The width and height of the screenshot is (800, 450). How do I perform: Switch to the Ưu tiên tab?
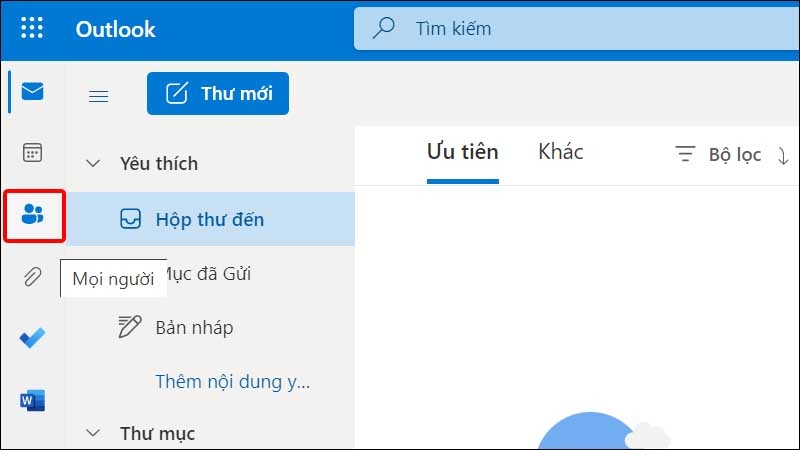[x=463, y=152]
